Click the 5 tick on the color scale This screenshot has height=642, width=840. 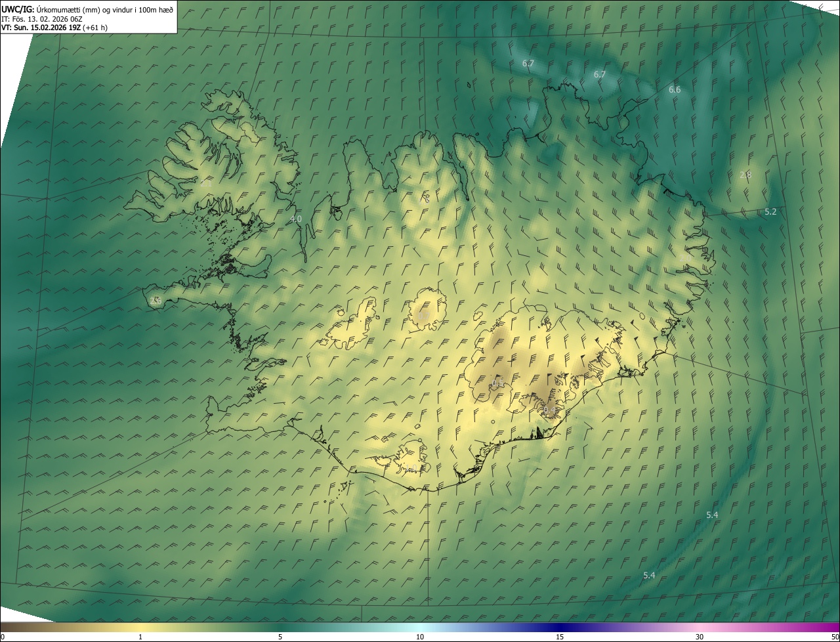click(280, 637)
